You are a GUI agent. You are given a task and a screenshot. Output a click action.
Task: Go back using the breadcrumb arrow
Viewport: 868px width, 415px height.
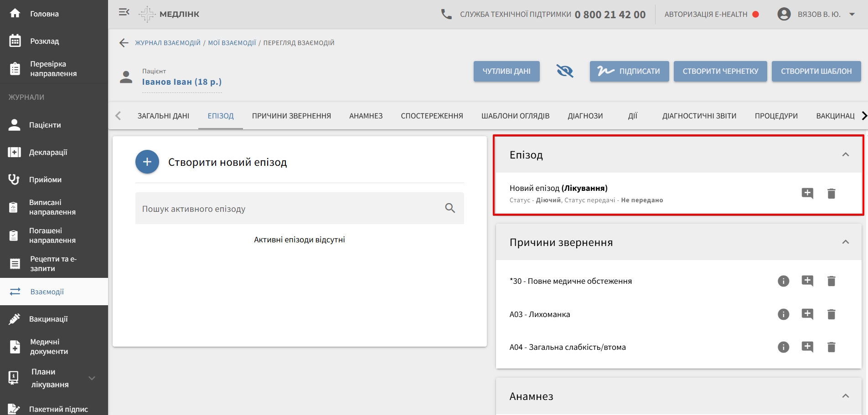click(124, 43)
